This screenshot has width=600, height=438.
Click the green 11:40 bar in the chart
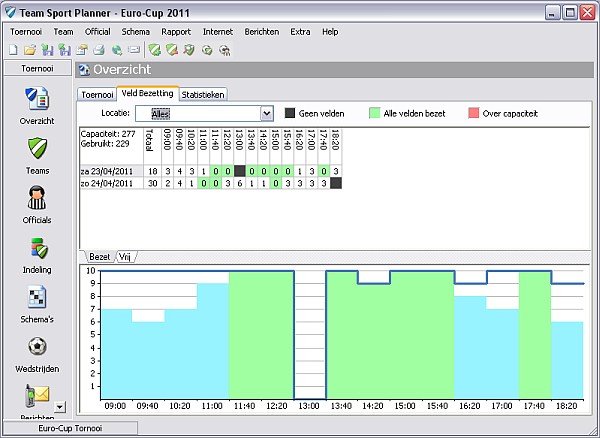[245, 335]
